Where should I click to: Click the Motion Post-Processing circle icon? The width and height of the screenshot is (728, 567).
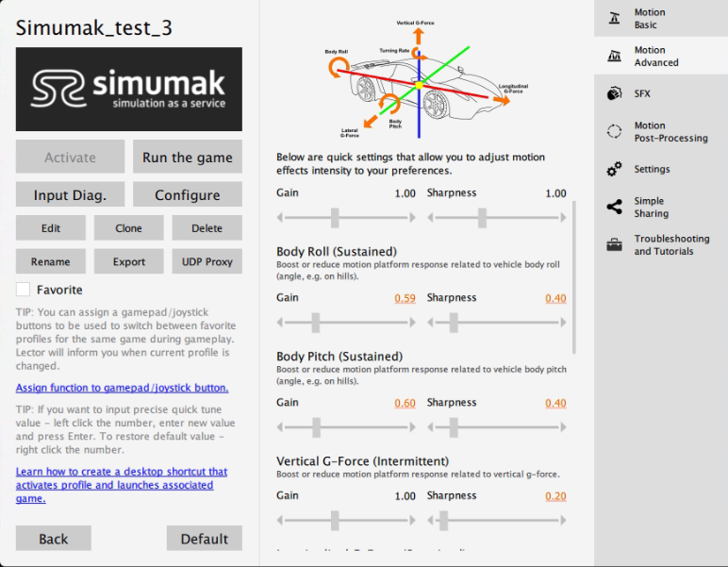pyautogui.click(x=615, y=132)
